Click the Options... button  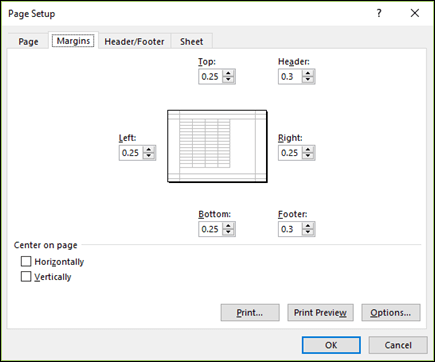(x=391, y=313)
